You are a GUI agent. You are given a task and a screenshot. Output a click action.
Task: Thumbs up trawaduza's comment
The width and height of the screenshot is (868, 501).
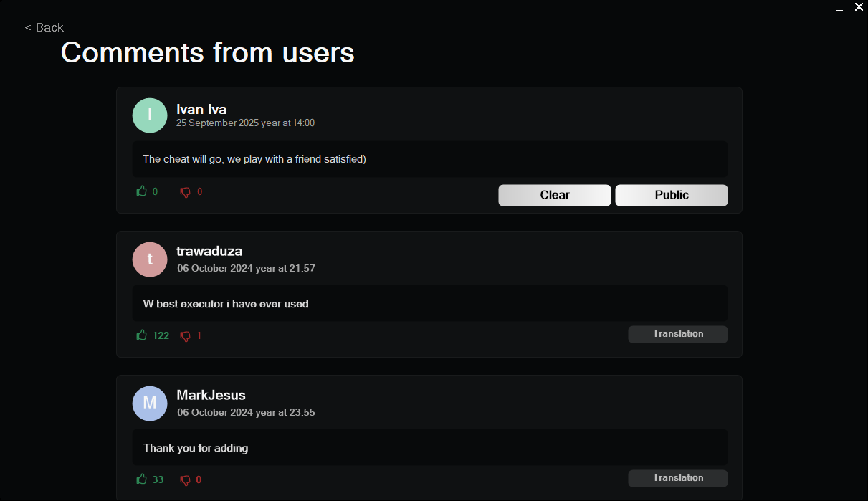[x=142, y=335]
